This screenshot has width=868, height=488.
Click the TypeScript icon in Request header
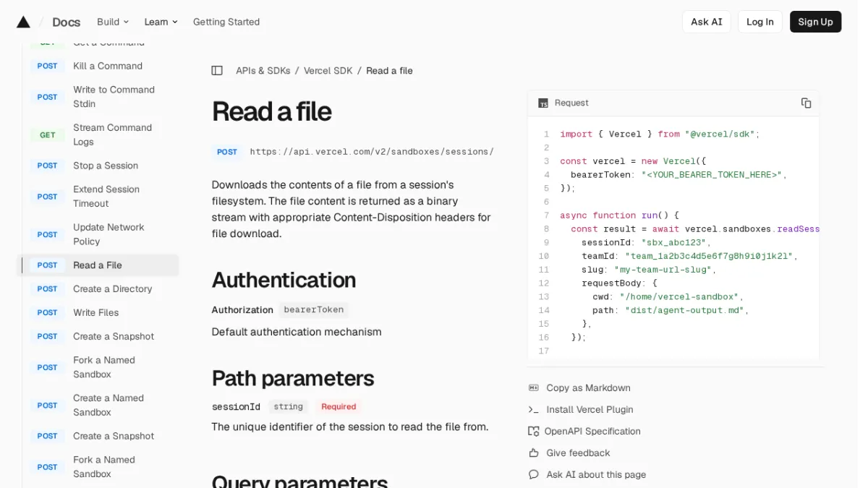[x=543, y=103]
